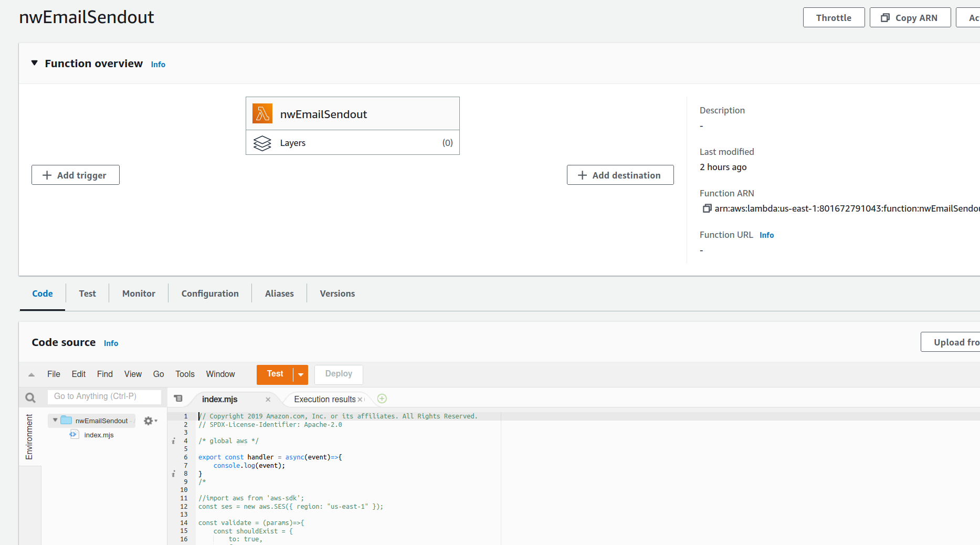Viewport: 980px width, 545px height.
Task: Open the Tools menu
Action: click(x=185, y=374)
